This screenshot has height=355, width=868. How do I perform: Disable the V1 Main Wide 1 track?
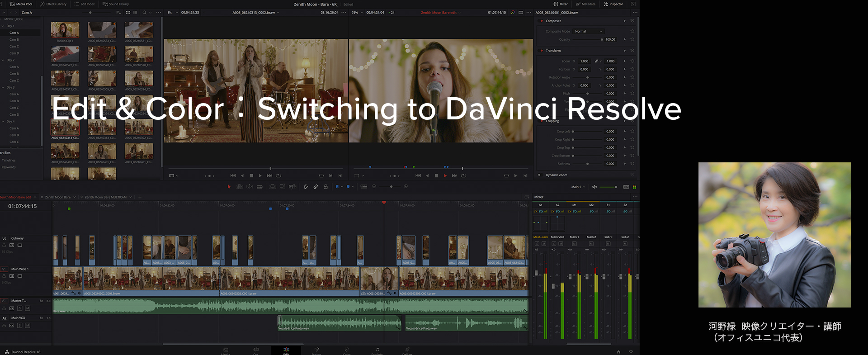pos(20,276)
